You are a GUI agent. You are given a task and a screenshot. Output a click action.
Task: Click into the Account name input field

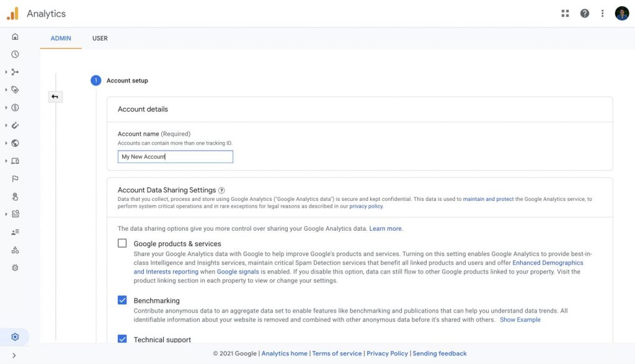point(175,157)
